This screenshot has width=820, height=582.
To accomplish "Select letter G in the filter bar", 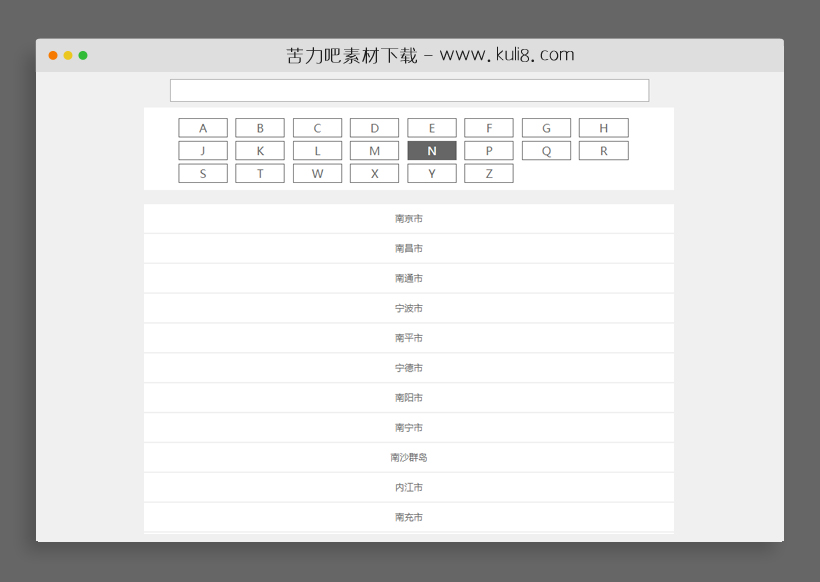I will [x=546, y=127].
